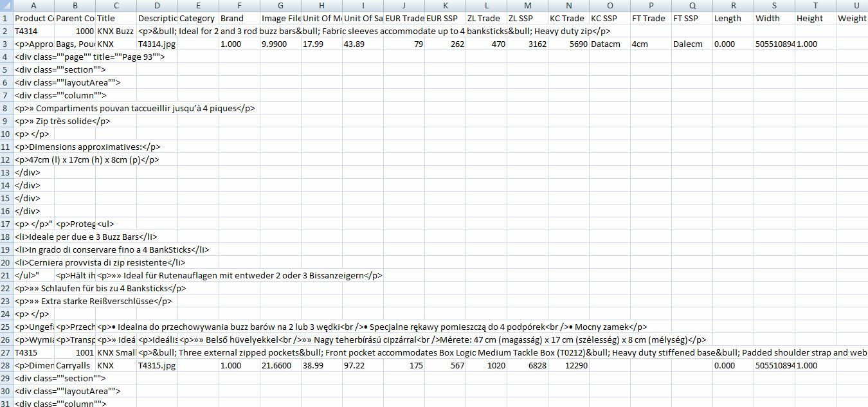Viewport: 868px width, 407px height.
Task: Select the 'T4315.jpg' cell
Action: (x=157, y=365)
